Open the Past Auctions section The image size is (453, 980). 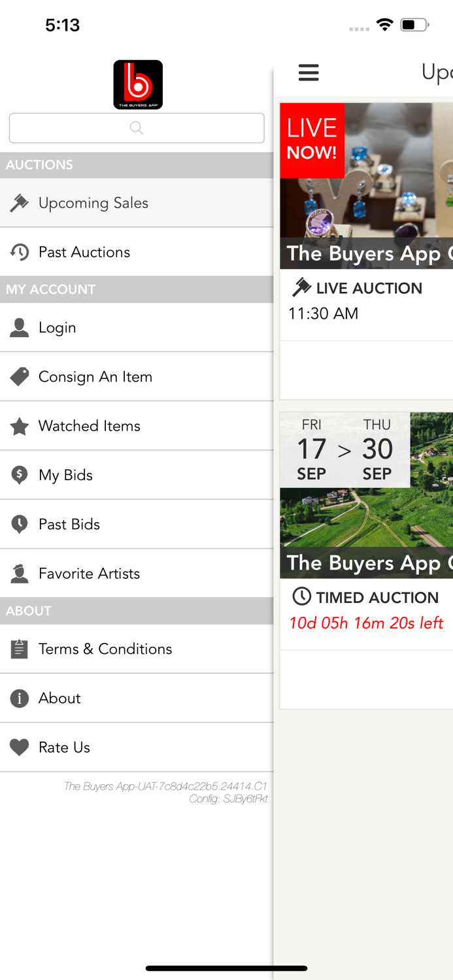(x=85, y=252)
